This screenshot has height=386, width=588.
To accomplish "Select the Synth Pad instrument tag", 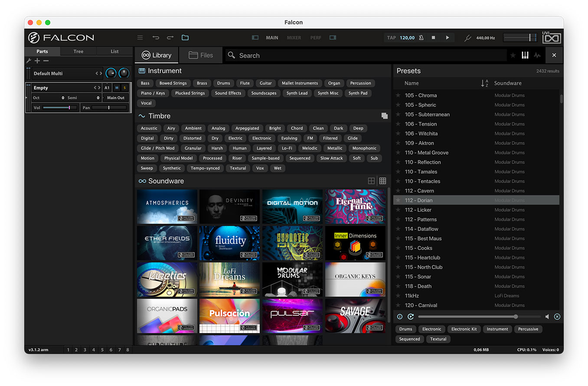I will point(358,93).
